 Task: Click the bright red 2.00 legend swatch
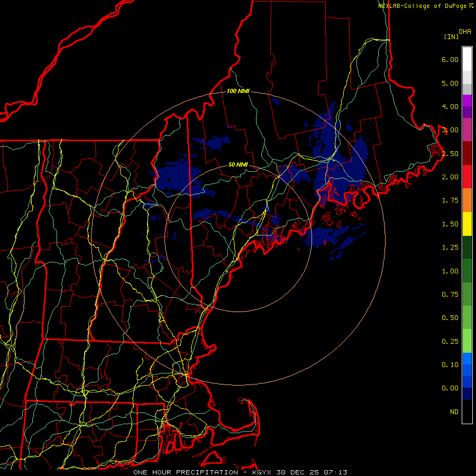click(x=467, y=177)
